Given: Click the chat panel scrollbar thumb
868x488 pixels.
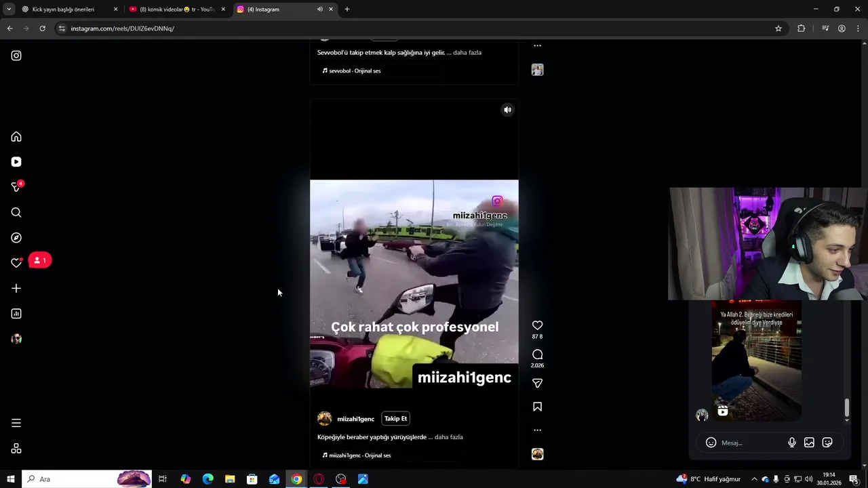Looking at the screenshot, I should tap(846, 408).
